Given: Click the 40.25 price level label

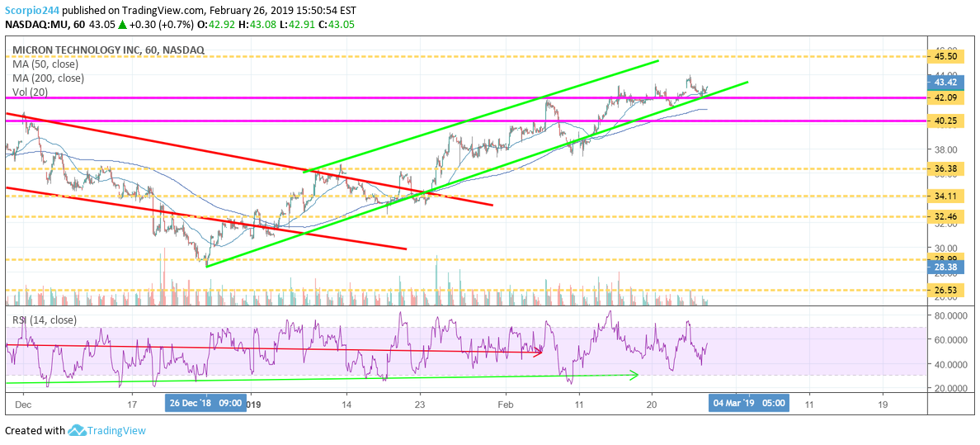Looking at the screenshot, I should click(945, 121).
